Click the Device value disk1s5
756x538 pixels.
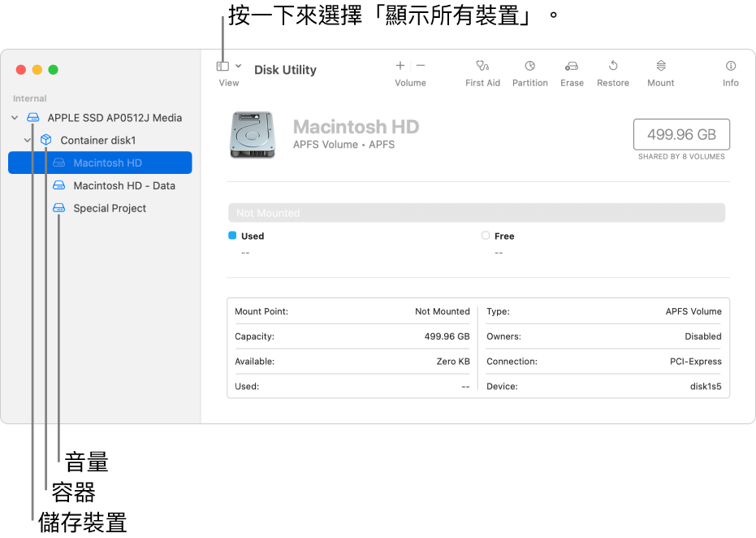point(706,387)
